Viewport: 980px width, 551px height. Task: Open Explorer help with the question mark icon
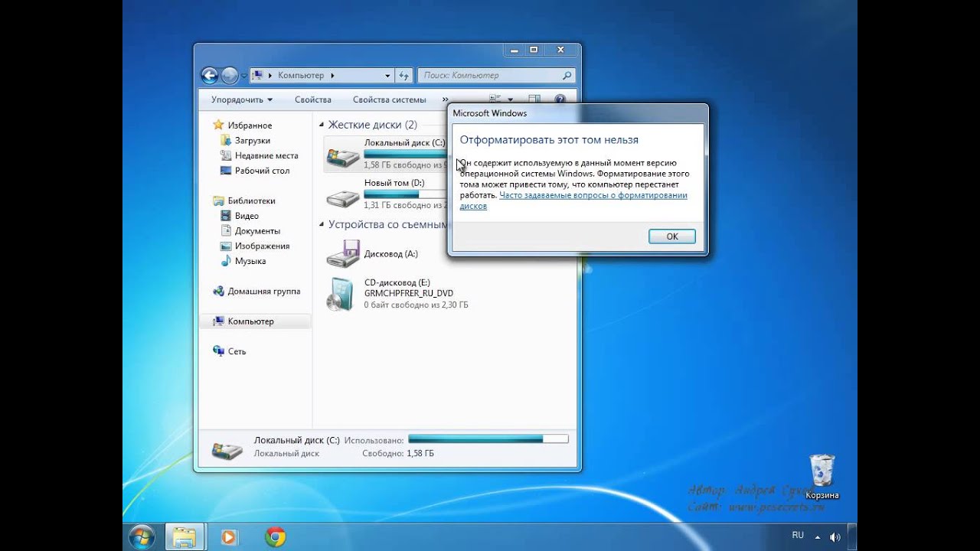(x=560, y=99)
